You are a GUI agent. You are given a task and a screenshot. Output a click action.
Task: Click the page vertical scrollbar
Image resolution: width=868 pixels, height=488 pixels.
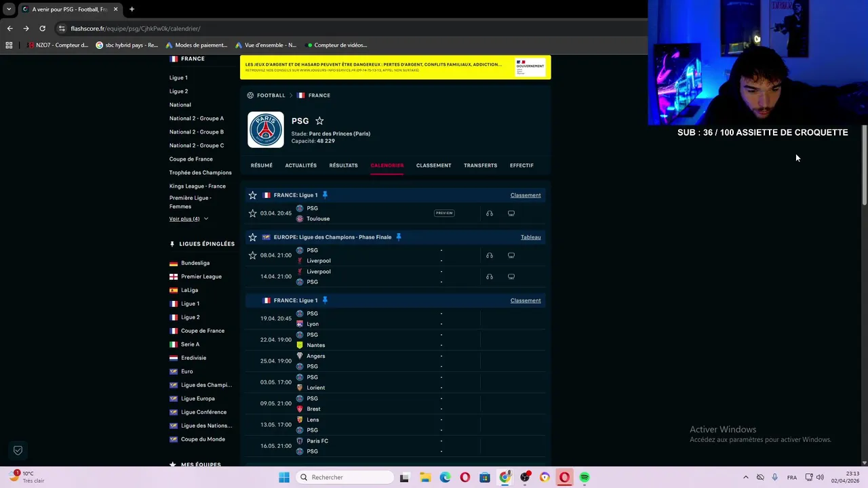pos(864,164)
